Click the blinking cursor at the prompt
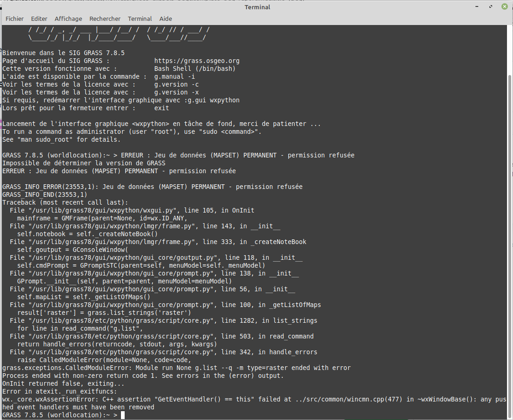This screenshot has height=420, width=513. [122, 415]
